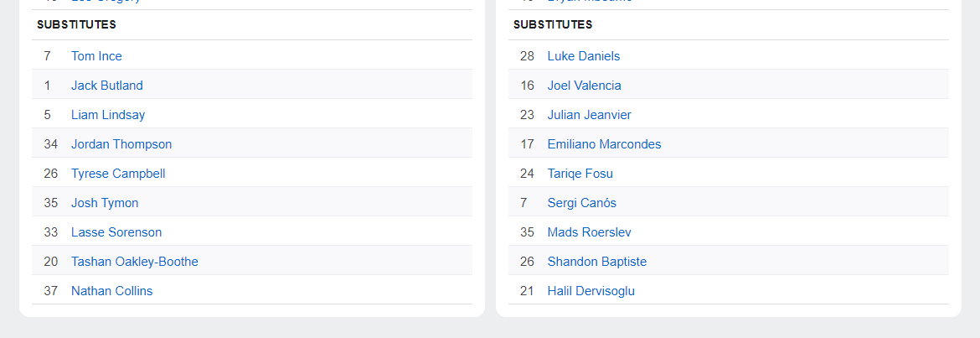
Task: Open the Josh Tymon link
Action: 105,203
